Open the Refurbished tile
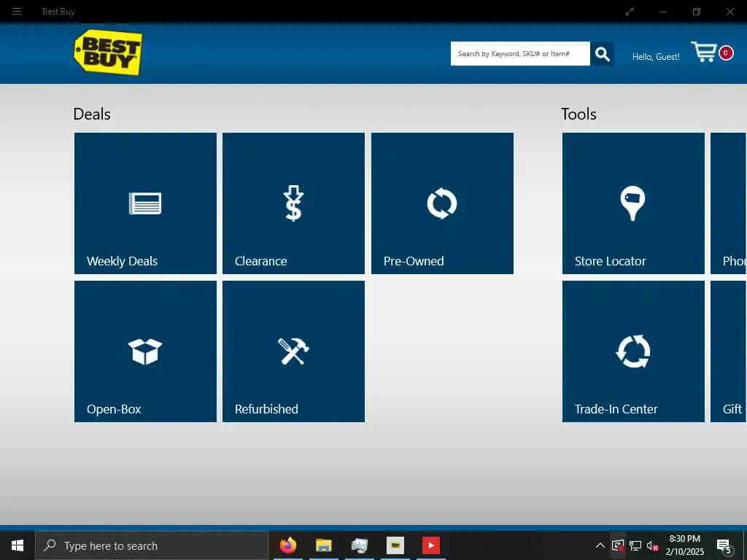This screenshot has width=747, height=560. 293,351
